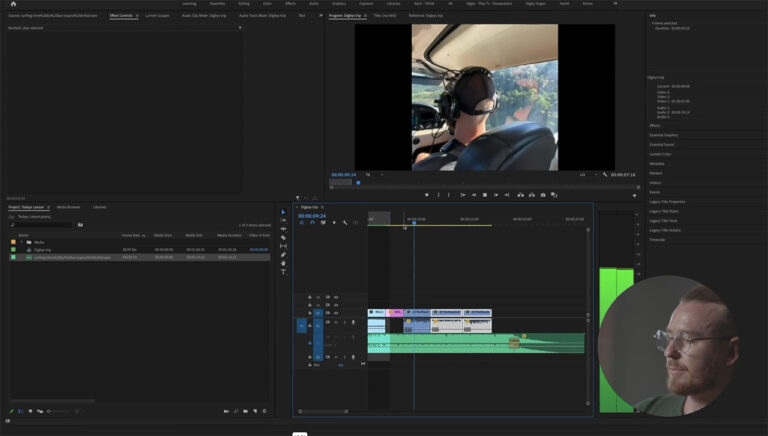Screen dimensions: 768x436
Task: Toggle the V1 track lock
Action: pyautogui.click(x=310, y=313)
